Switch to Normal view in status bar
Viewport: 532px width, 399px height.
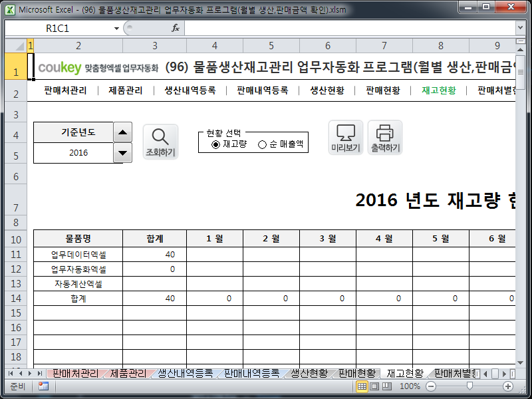pos(362,386)
